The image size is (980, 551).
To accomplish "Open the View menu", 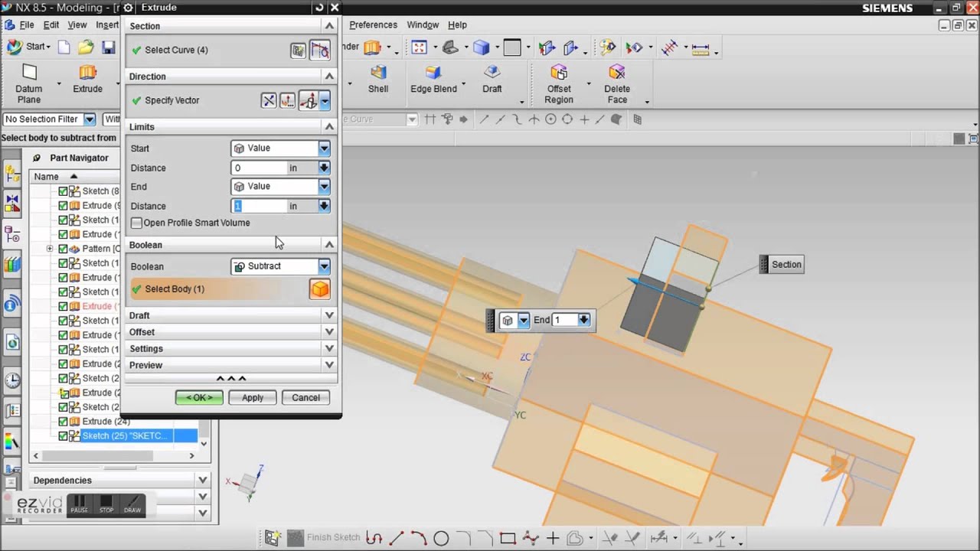I will click(x=77, y=25).
